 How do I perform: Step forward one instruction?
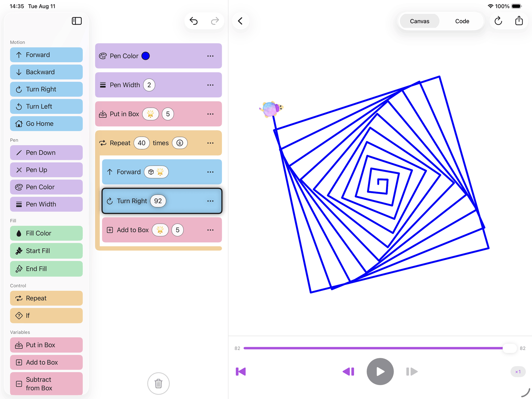[412, 372]
